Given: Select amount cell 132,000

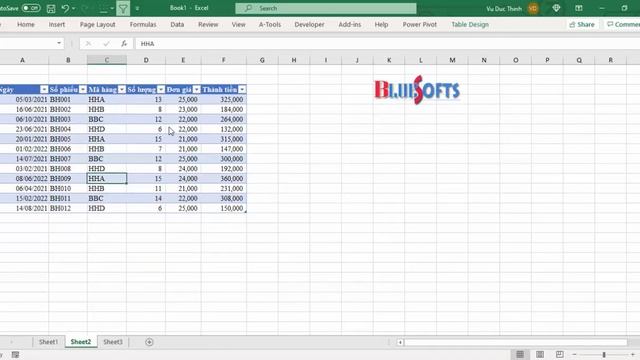Looking at the screenshot, I should click(224, 129).
